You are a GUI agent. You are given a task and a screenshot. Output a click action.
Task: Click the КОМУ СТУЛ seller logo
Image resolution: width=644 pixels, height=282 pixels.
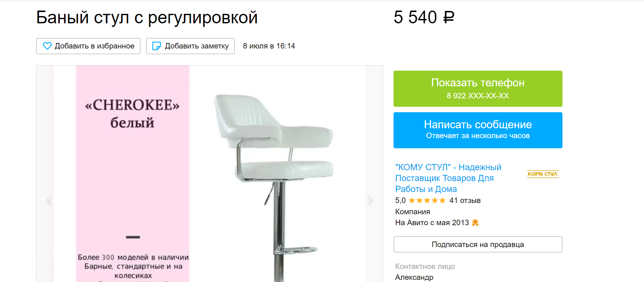tap(542, 174)
